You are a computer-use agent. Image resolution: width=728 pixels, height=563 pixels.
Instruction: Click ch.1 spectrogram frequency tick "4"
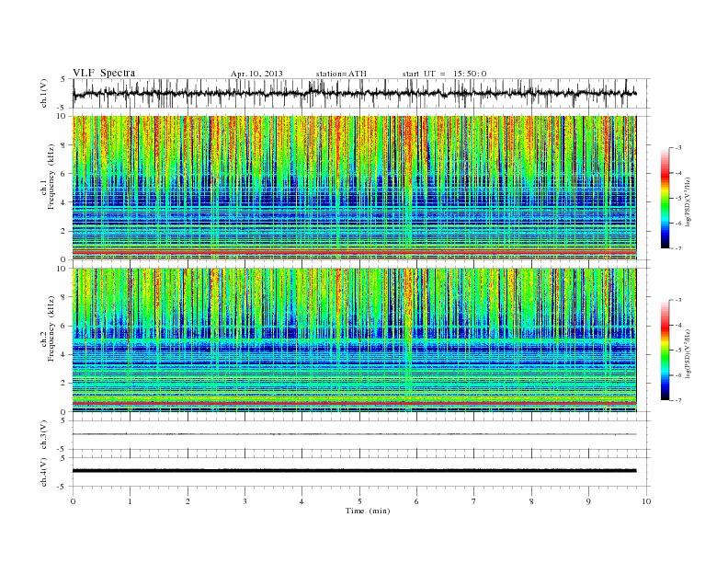[63, 202]
